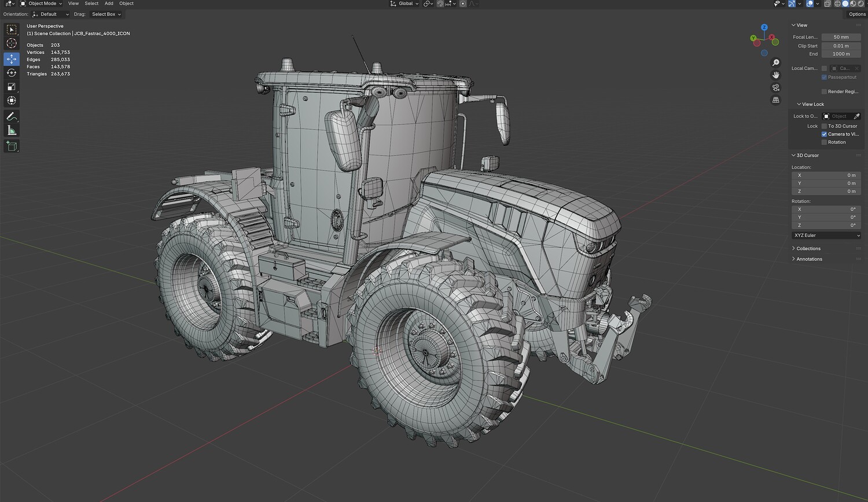Open the Orientation Default dropdown

tap(51, 14)
